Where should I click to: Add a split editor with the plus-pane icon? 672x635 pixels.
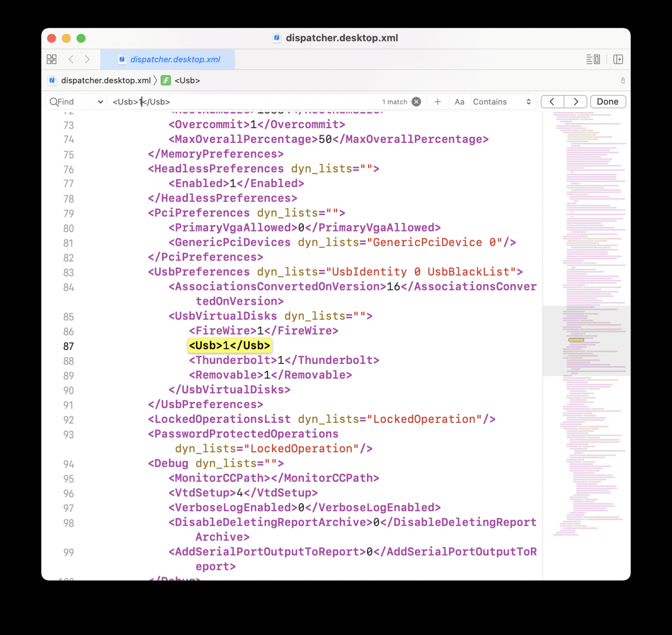pos(618,59)
